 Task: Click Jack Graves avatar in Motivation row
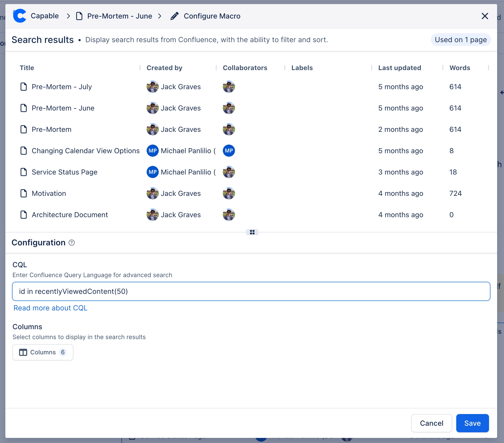[152, 193]
